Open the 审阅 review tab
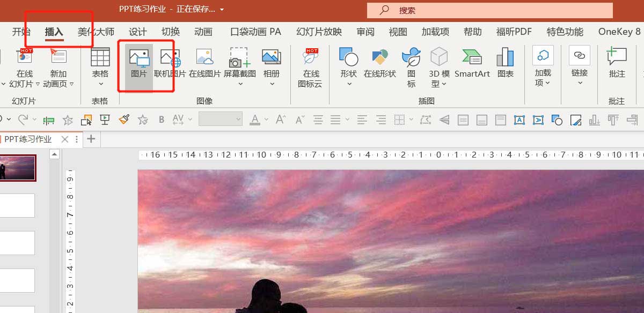The height and width of the screenshot is (313, 644). pos(365,32)
